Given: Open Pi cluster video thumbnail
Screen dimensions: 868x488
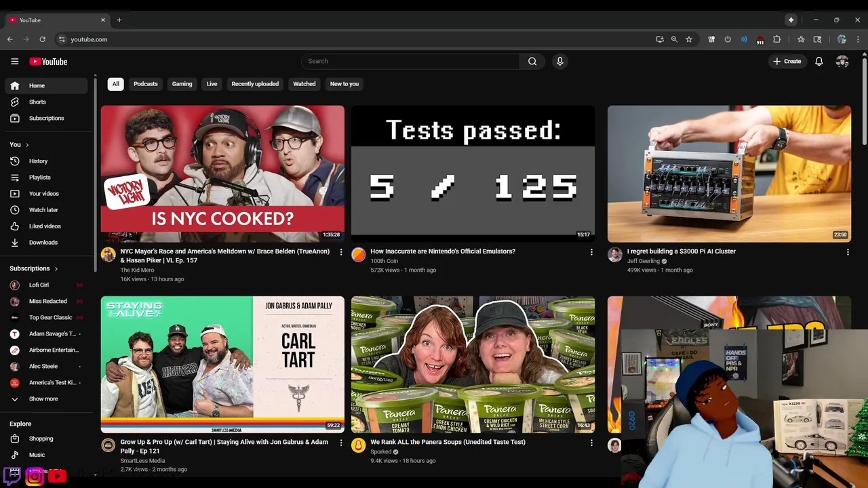Looking at the screenshot, I should (x=729, y=174).
